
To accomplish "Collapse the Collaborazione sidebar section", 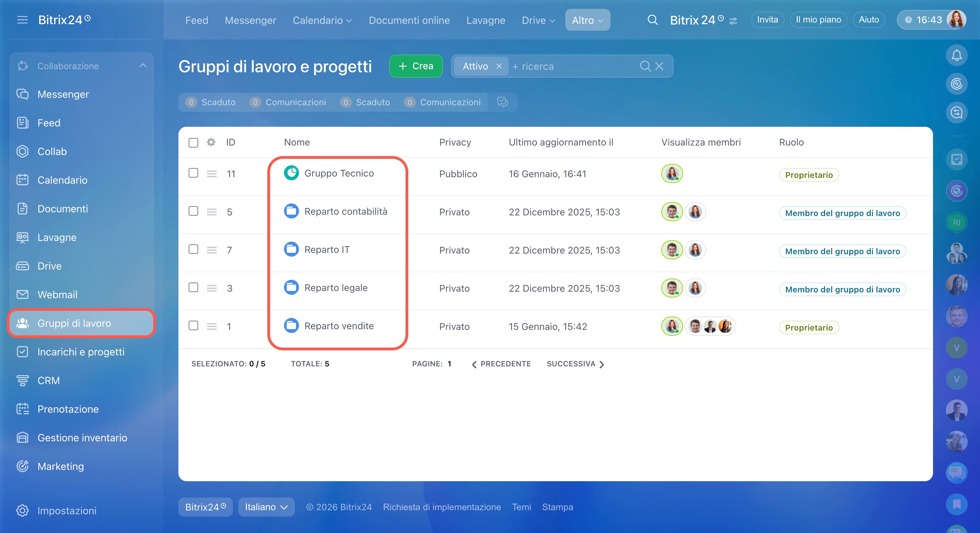I will point(143,66).
